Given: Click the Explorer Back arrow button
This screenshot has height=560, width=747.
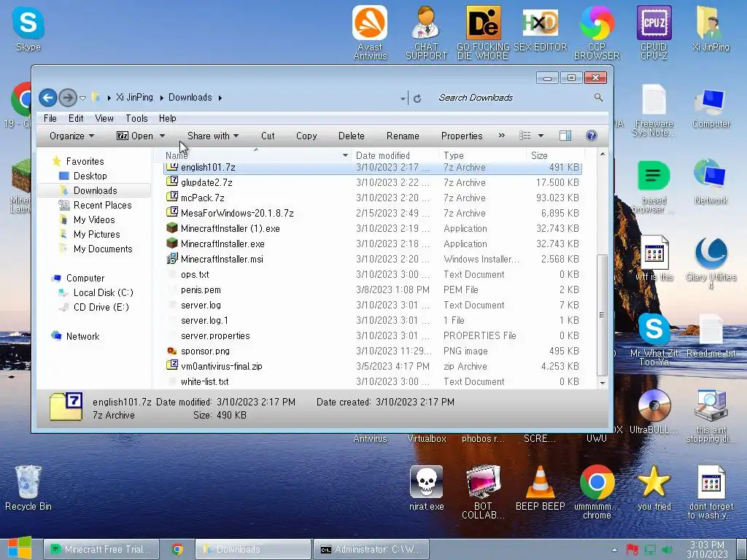Looking at the screenshot, I should pyautogui.click(x=47, y=98).
